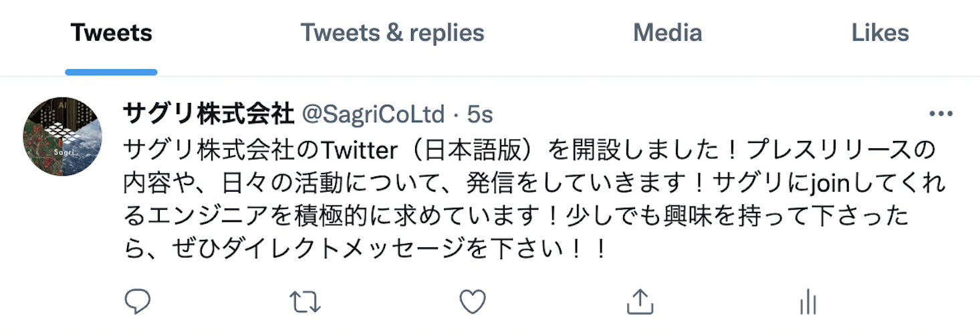The image size is (980, 334).
Task: Reply to the サグリ株式会社 tweet
Action: pyautogui.click(x=138, y=302)
